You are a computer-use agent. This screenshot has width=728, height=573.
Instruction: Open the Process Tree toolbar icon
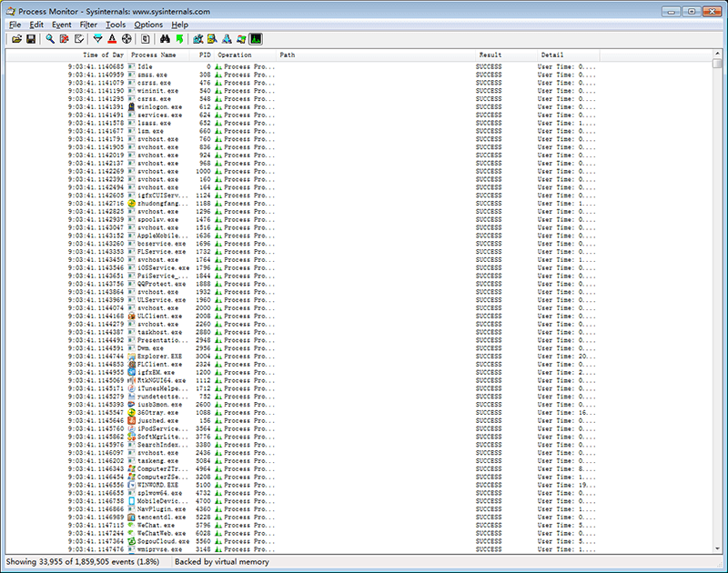tap(145, 40)
